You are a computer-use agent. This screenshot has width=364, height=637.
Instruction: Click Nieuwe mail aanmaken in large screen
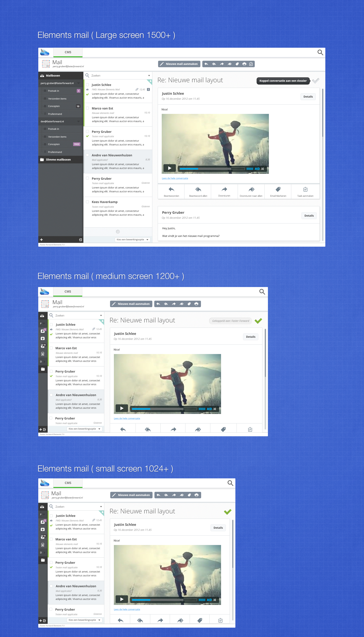[179, 64]
